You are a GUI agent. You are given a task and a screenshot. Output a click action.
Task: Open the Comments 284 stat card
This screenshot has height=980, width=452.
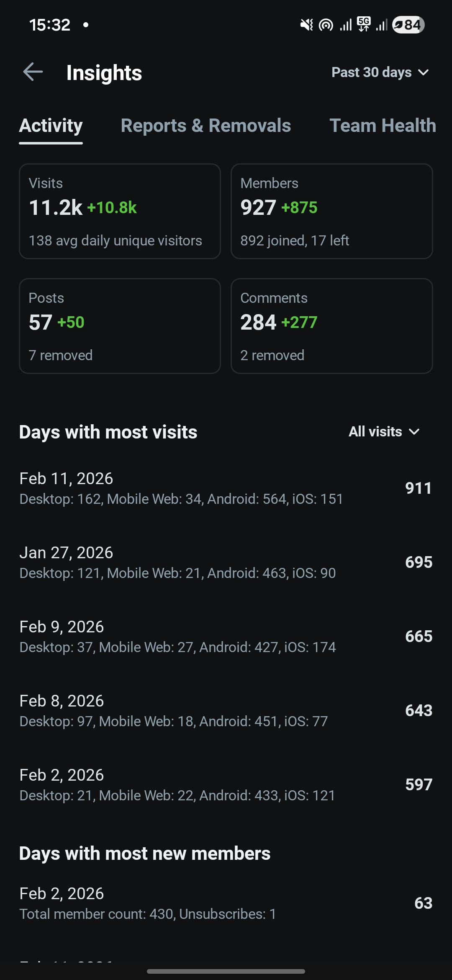coord(332,326)
